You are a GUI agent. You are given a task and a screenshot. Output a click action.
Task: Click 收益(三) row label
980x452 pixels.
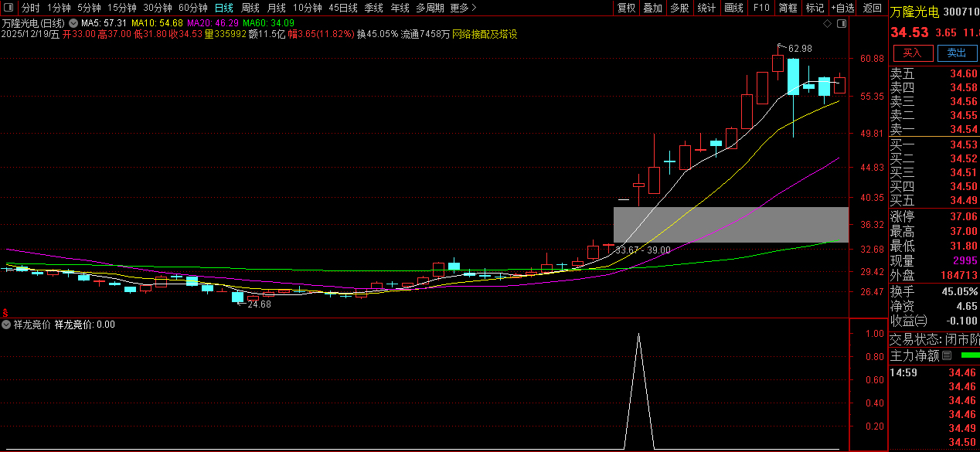pos(908,321)
